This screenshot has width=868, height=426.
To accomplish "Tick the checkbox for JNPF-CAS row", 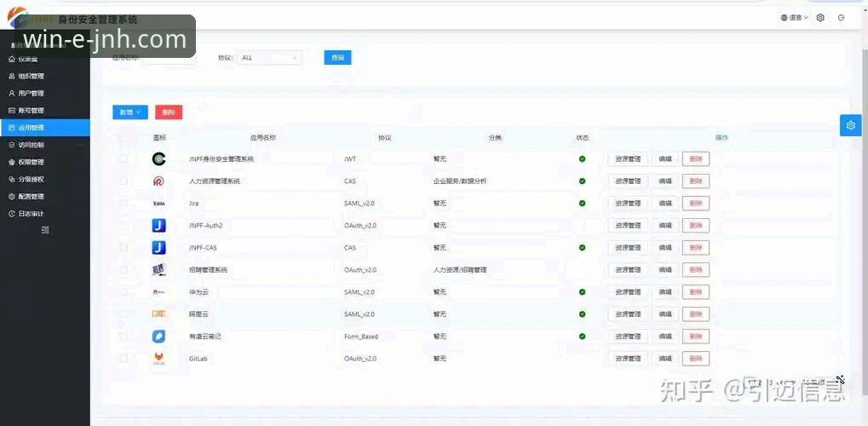I will (124, 248).
